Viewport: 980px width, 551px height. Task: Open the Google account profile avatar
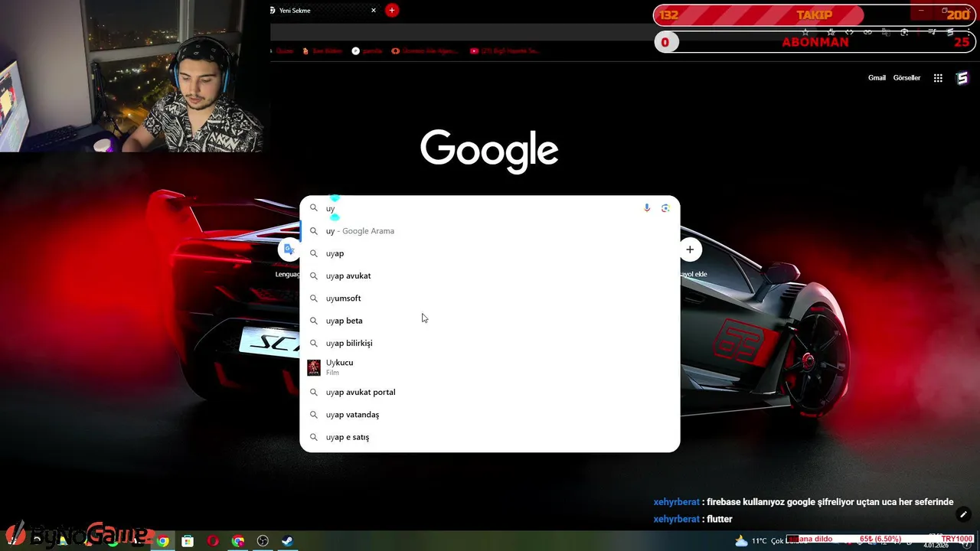coord(962,78)
